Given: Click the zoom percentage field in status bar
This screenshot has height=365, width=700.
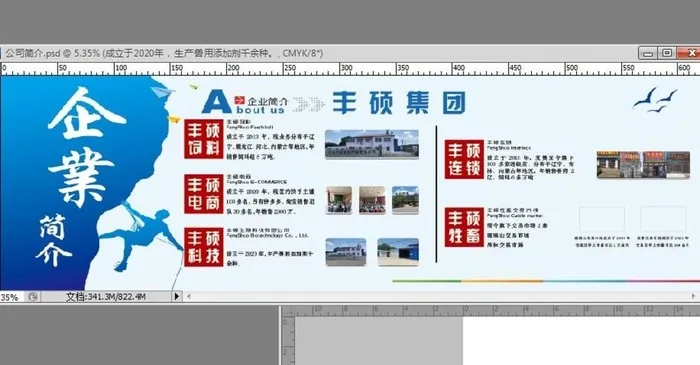Looking at the screenshot, I should [x=11, y=297].
